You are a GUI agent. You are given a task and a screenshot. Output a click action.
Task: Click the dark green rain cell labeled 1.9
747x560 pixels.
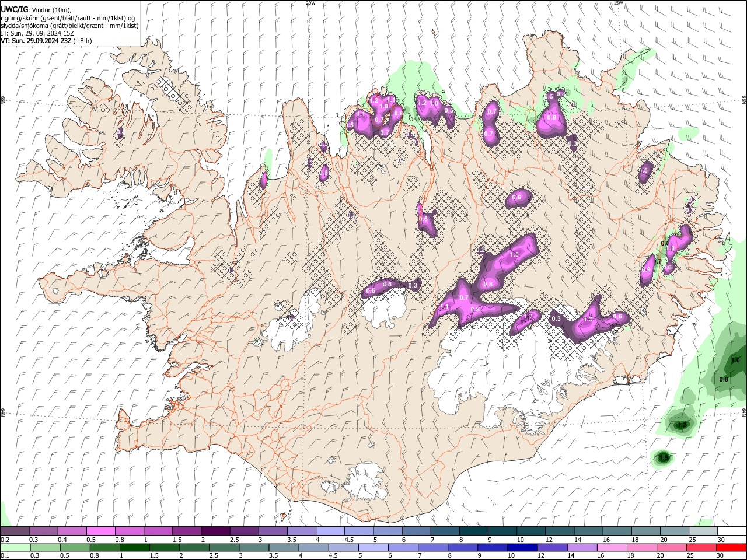pos(662,458)
